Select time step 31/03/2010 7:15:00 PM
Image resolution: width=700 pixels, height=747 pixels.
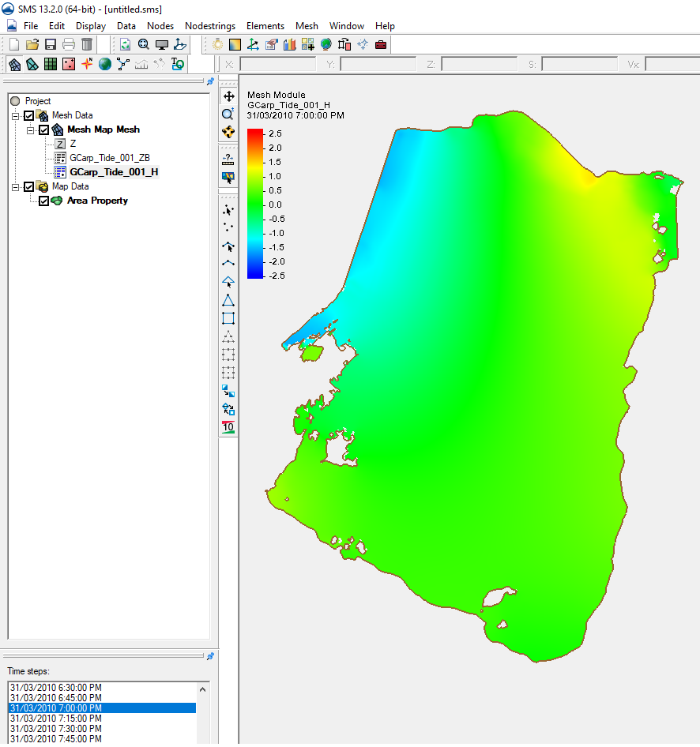click(55, 719)
